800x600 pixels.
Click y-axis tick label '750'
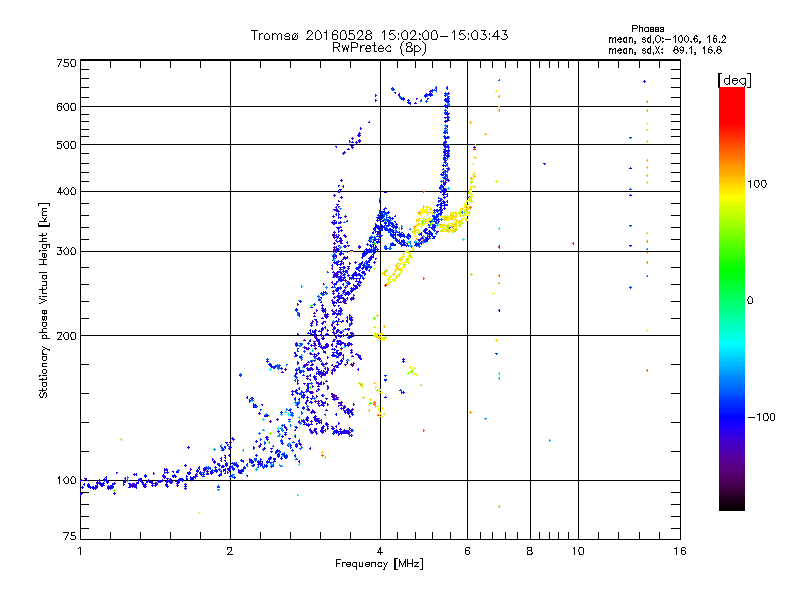point(66,63)
